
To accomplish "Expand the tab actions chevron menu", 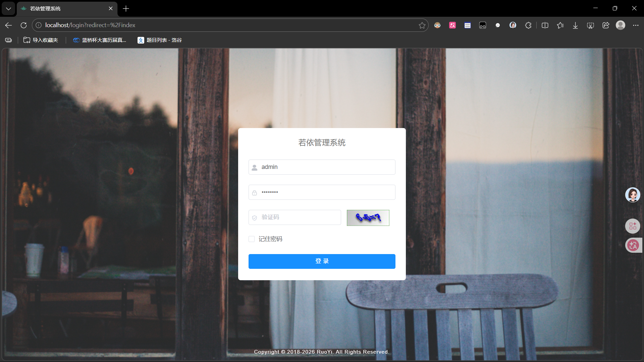I will click(x=8, y=8).
